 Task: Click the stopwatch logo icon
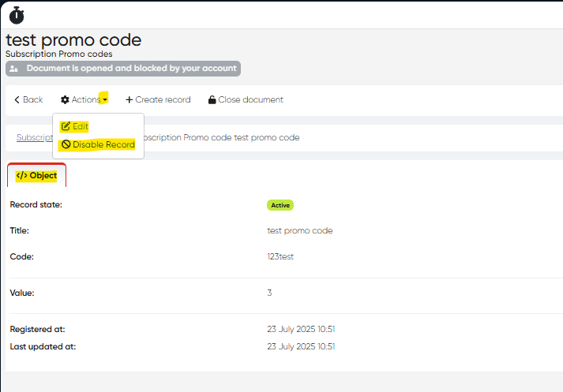(17, 15)
